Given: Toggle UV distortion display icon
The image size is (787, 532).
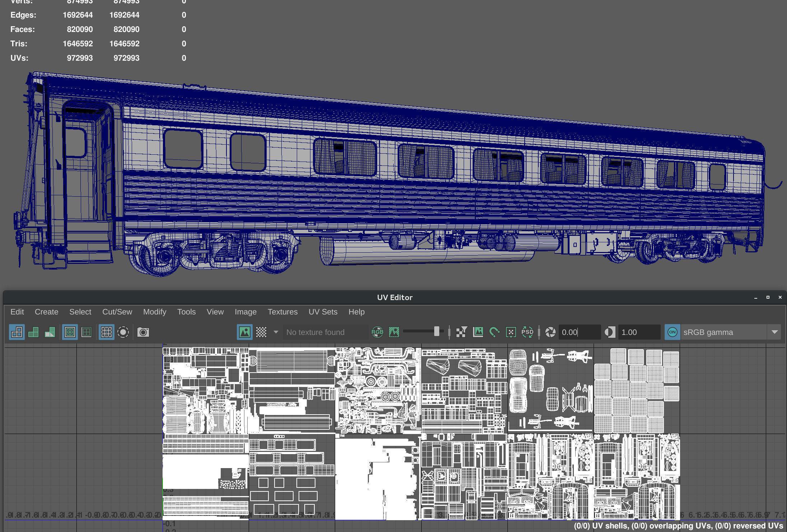Looking at the screenshot, I should point(50,332).
